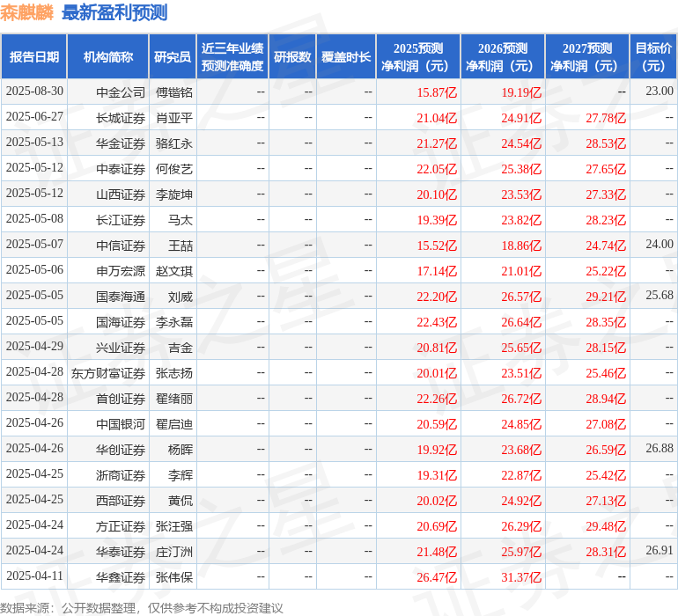
Task: Click the 28.94亿 profit forecast
Action: [x=606, y=398]
